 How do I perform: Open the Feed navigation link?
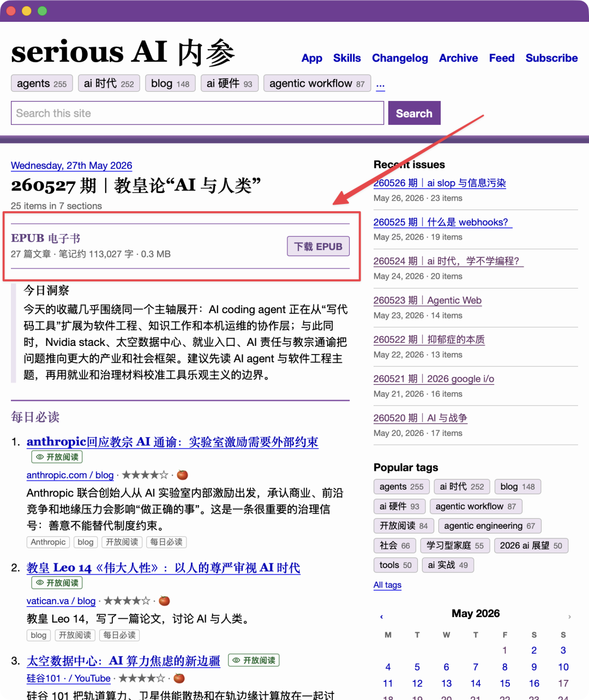pyautogui.click(x=502, y=58)
